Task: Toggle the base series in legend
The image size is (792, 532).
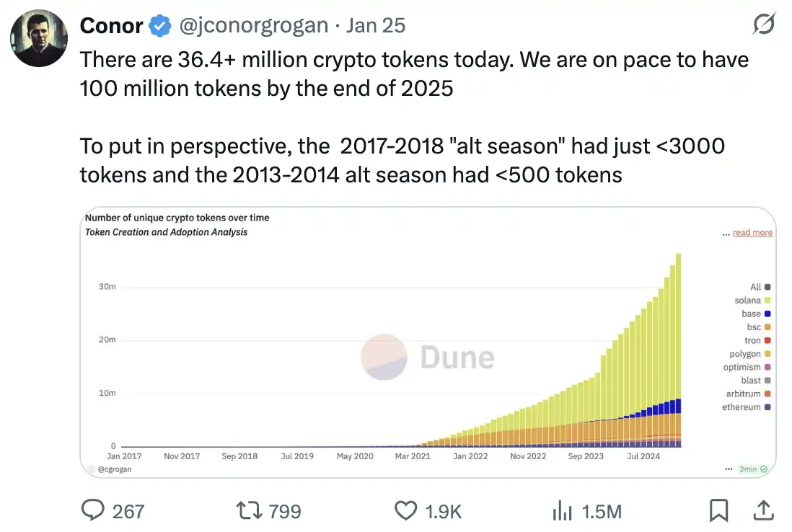Action: click(767, 314)
